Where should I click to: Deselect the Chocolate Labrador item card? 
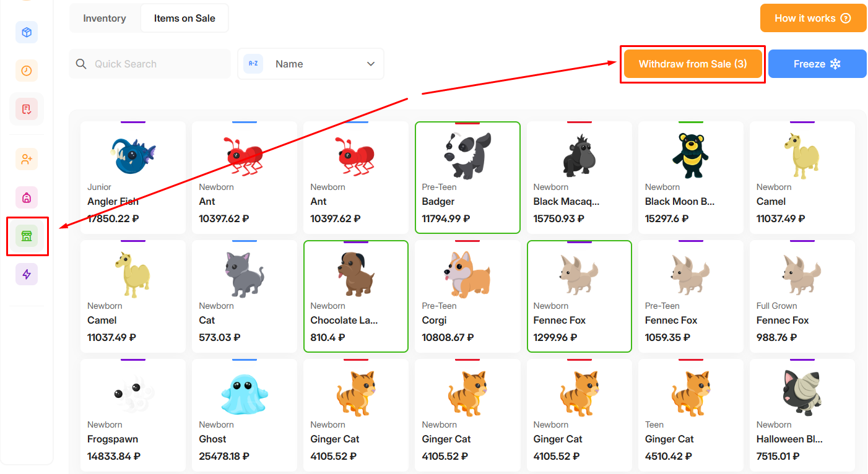[x=356, y=296]
